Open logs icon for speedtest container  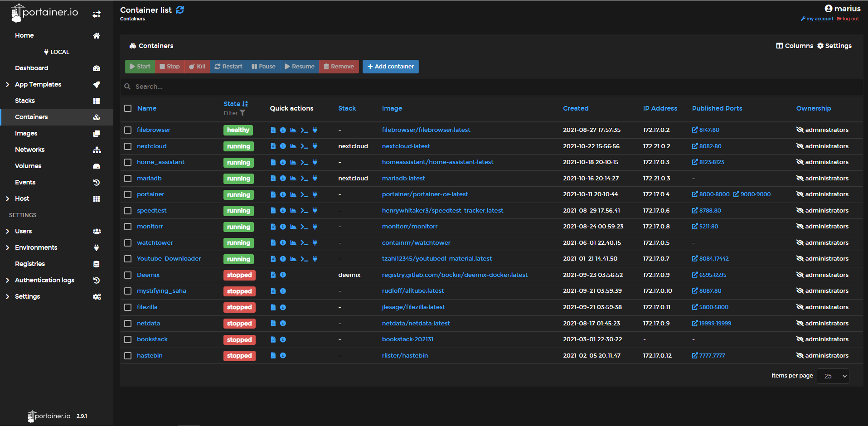pyautogui.click(x=273, y=211)
